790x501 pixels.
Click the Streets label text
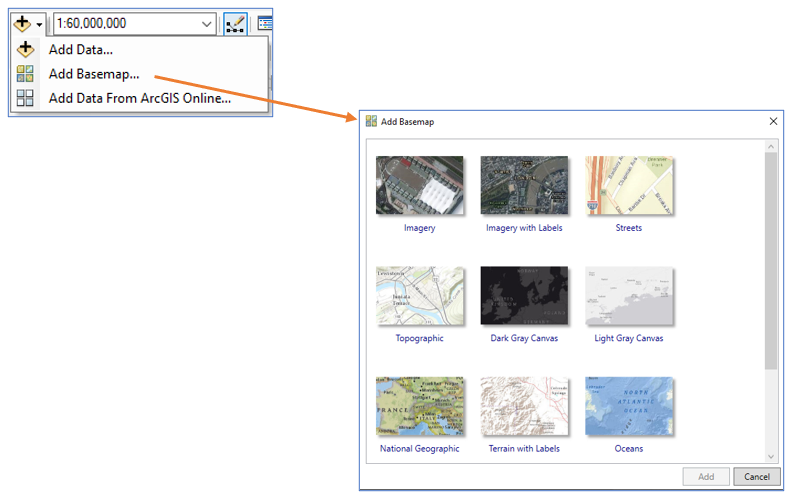[629, 228]
